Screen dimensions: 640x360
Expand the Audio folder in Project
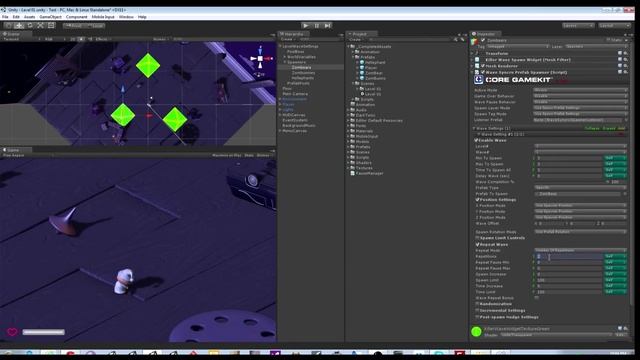pos(349,110)
